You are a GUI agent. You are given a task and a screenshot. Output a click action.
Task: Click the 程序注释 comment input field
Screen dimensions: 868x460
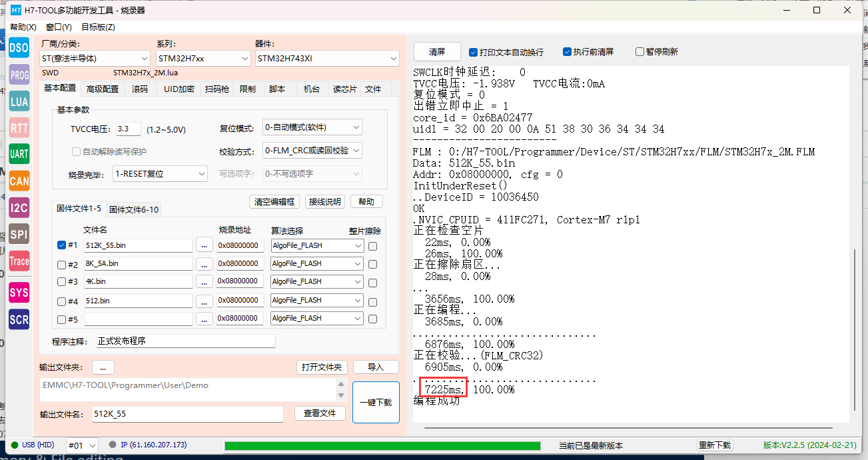pos(185,341)
